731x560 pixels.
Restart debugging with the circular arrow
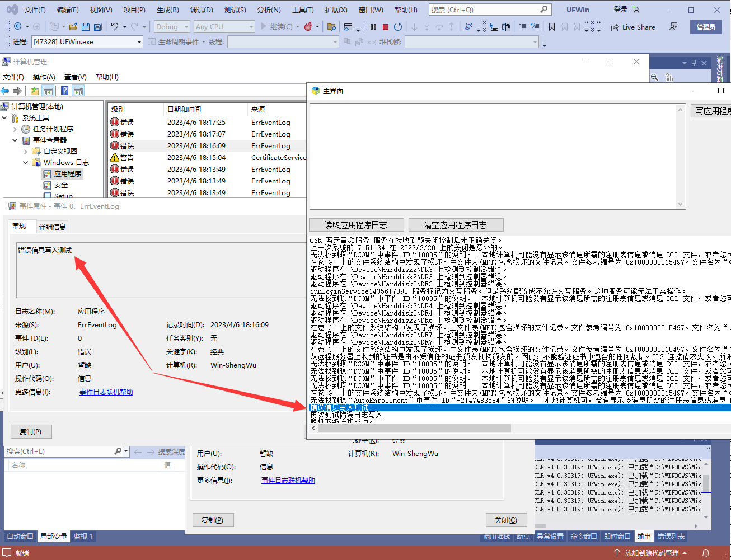(x=398, y=26)
